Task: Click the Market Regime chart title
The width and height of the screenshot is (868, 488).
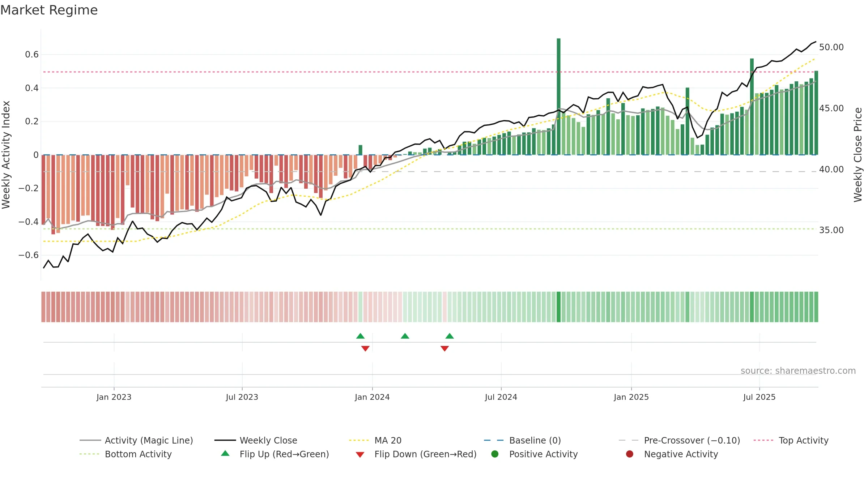Action: (49, 10)
